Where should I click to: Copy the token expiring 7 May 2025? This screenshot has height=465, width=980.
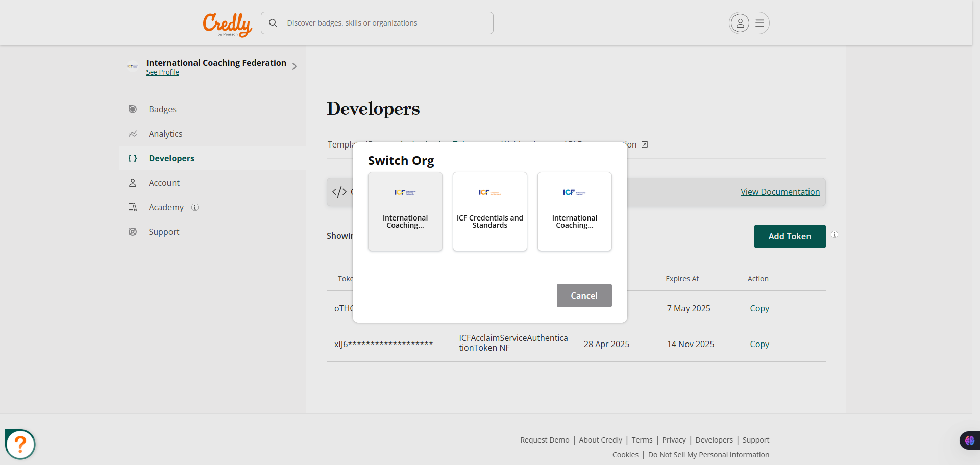coord(759,308)
